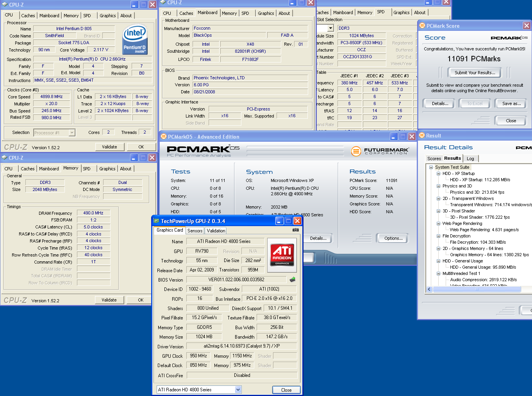
Task: Minimize the PCMark05 Advanced Edition window
Action: pyautogui.click(x=394, y=137)
